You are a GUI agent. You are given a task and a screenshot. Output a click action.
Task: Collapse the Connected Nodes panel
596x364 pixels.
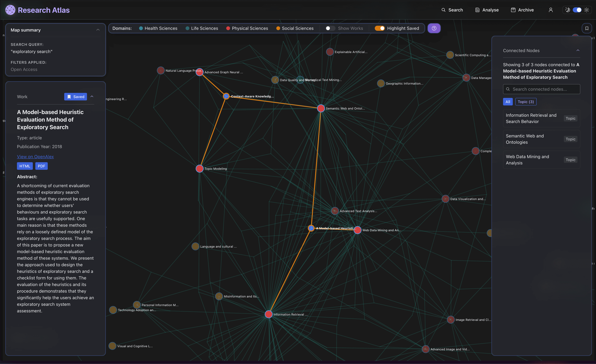578,50
